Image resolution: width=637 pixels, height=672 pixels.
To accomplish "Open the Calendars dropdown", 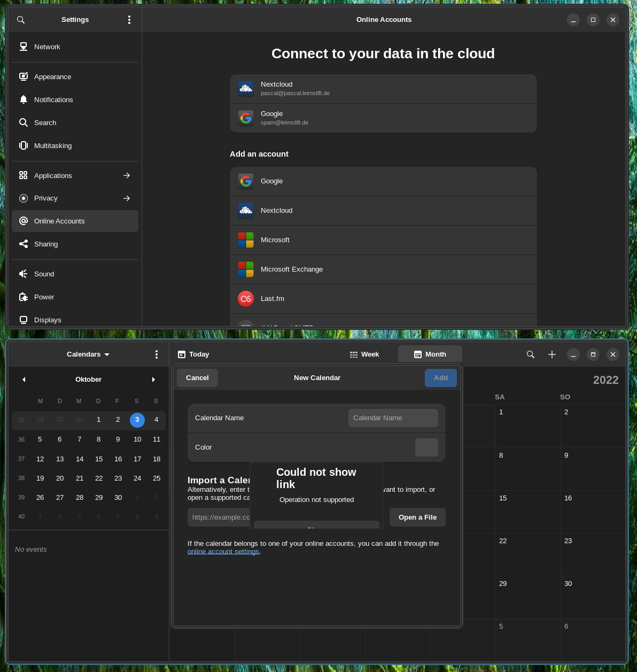I will 88,354.
